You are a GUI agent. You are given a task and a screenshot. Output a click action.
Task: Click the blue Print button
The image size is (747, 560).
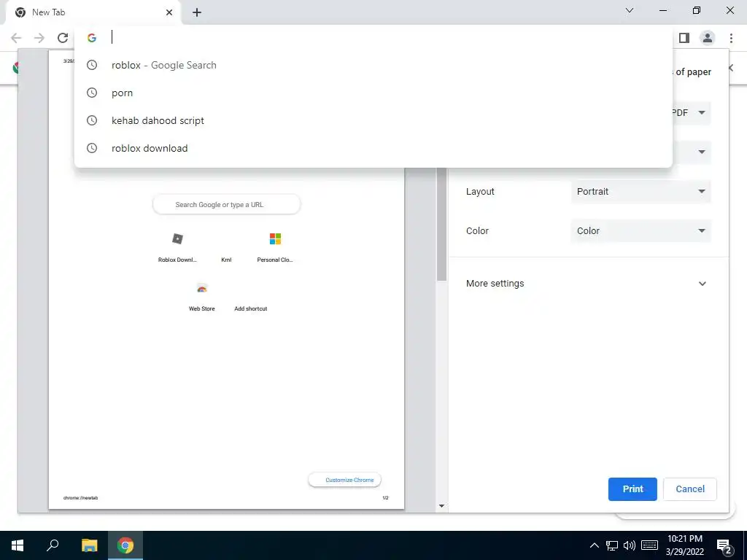coord(632,489)
